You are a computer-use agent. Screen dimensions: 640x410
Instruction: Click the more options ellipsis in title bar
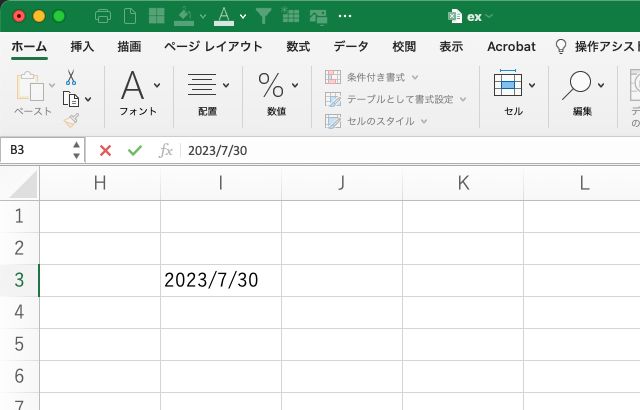click(346, 16)
